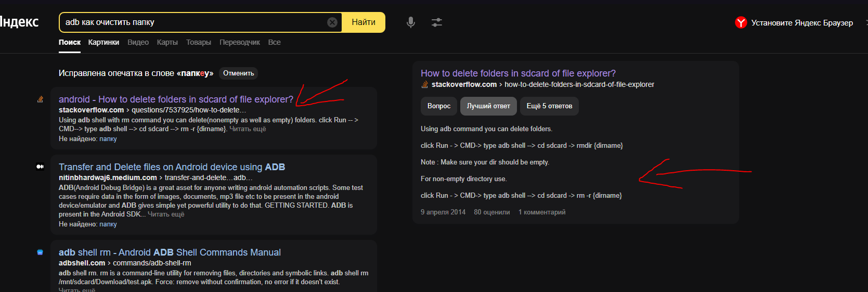Click the Yandex Browser logo icon
868x292 pixels.
[x=741, y=22]
